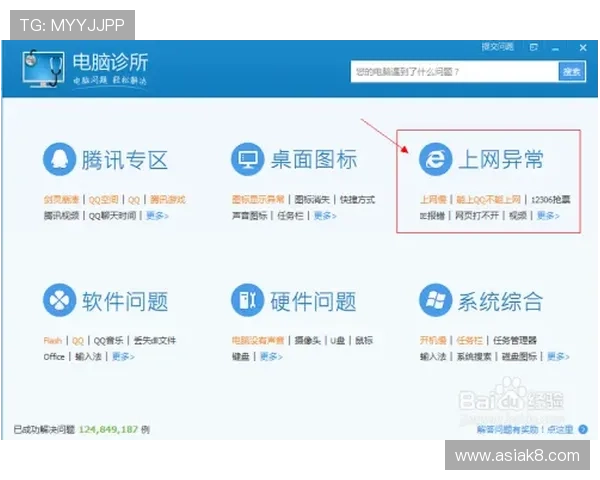This screenshot has width=600, height=480.
Task: Select 腾讯游戏 link
Action: tap(168, 199)
